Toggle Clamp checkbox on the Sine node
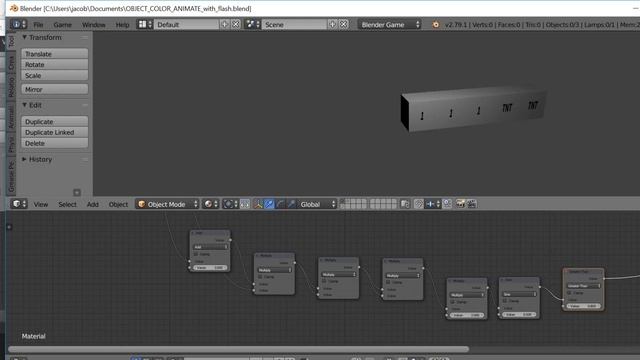Viewport: 640px width, 360px height. (505, 301)
